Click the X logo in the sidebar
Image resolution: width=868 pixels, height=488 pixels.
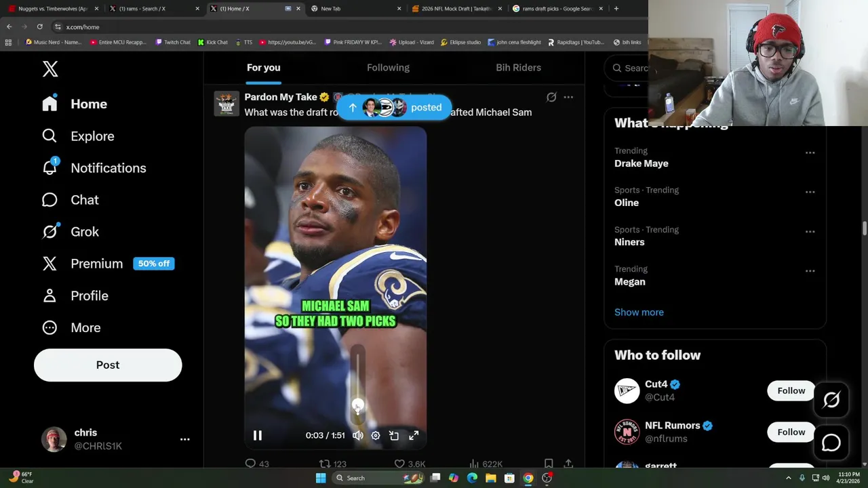pos(50,68)
